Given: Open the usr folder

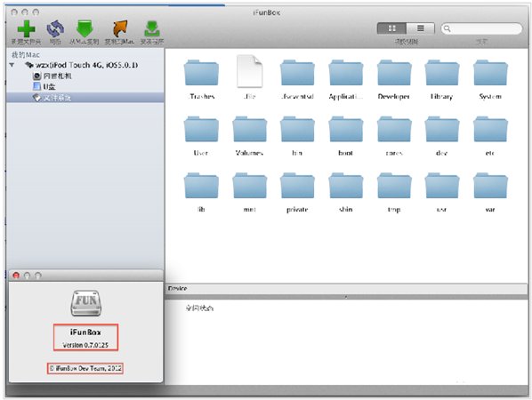Looking at the screenshot, I should (442, 186).
